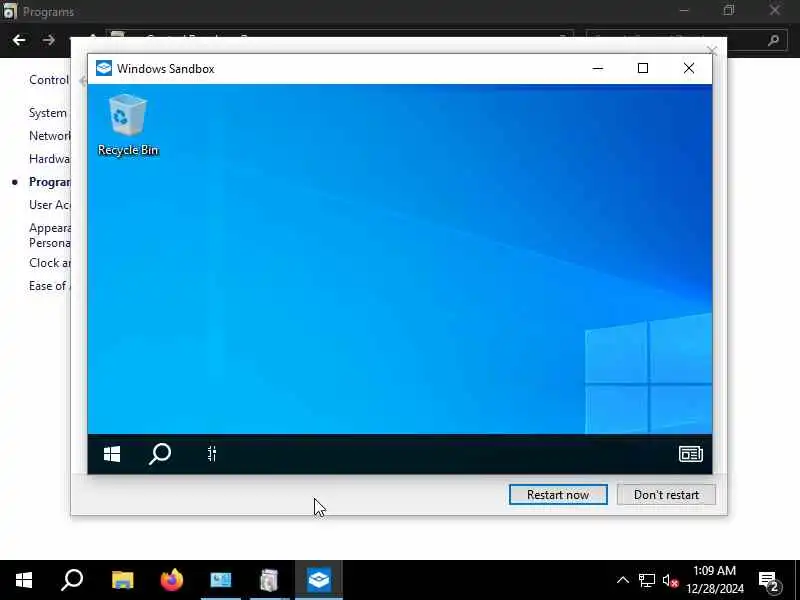This screenshot has width=800, height=600.
Task: Open clock showing 1:09 AM
Action: click(x=715, y=580)
